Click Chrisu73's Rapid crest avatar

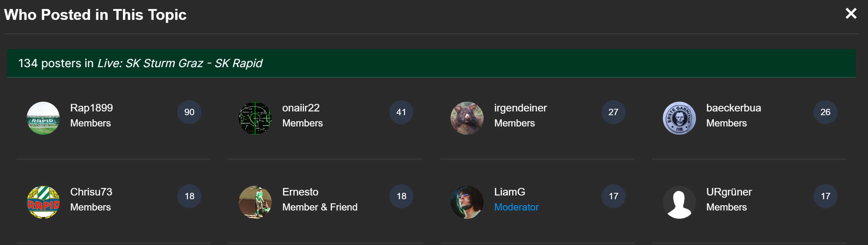point(43,202)
